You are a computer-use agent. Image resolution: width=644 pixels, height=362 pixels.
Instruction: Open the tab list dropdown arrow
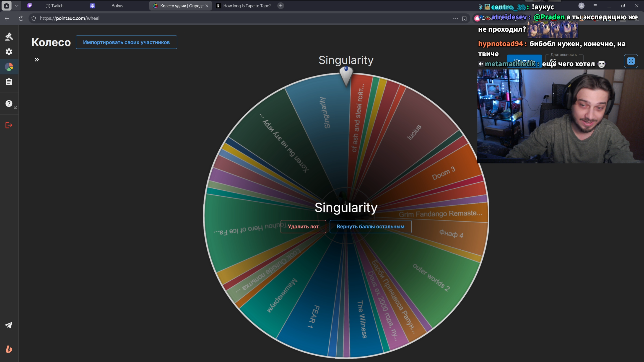click(16, 6)
